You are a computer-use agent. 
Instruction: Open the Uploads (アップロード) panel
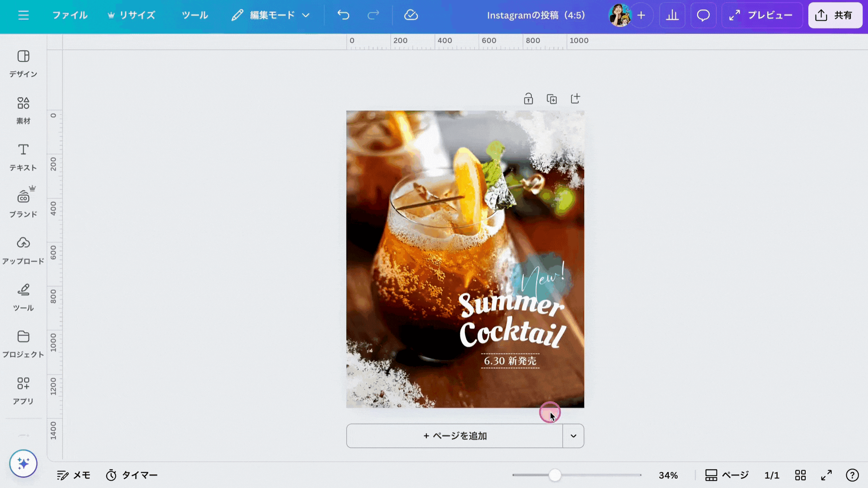(x=23, y=250)
